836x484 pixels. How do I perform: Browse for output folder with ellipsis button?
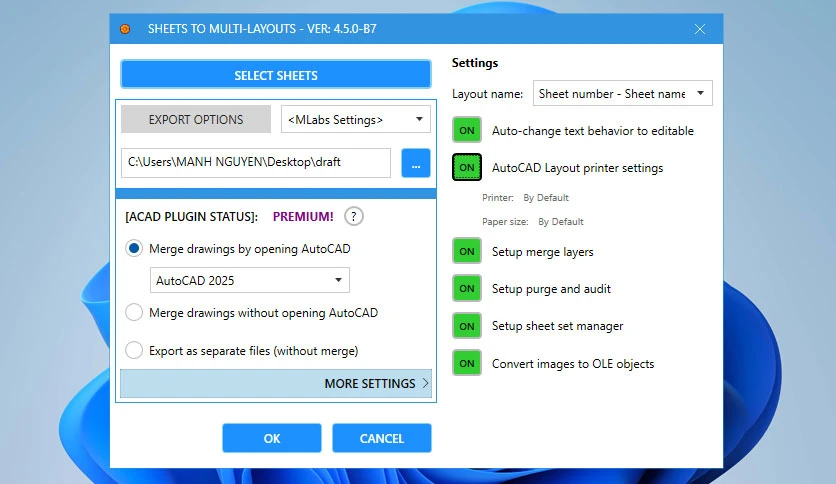coord(416,163)
